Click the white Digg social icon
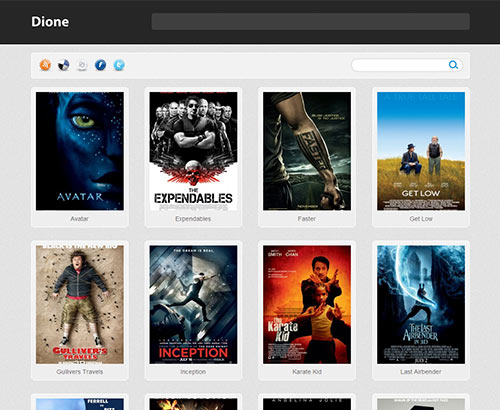Screen dimensions: 500x410 (x=82, y=65)
